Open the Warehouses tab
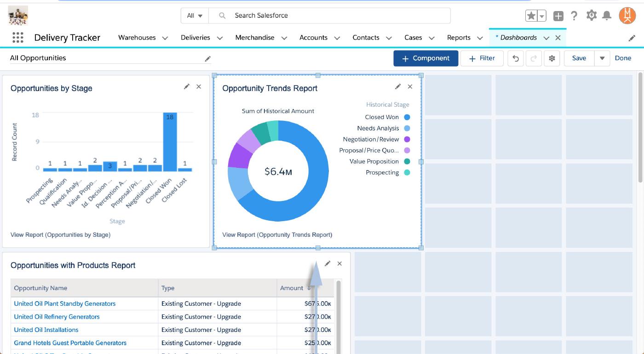 click(137, 38)
